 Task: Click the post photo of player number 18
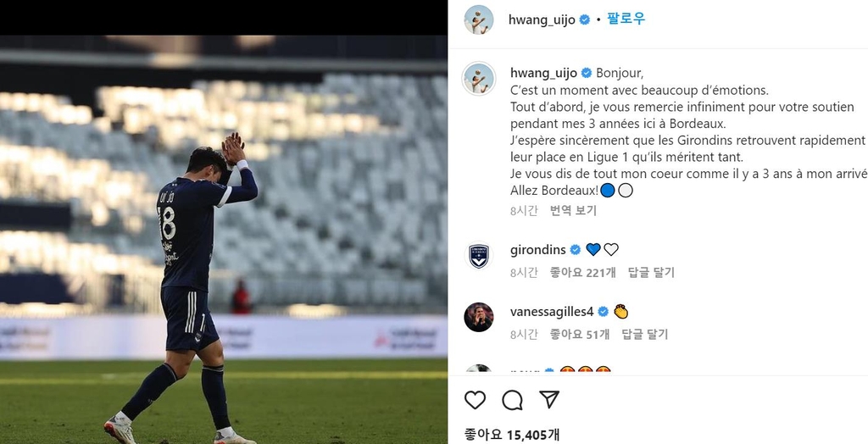pyautogui.click(x=224, y=240)
